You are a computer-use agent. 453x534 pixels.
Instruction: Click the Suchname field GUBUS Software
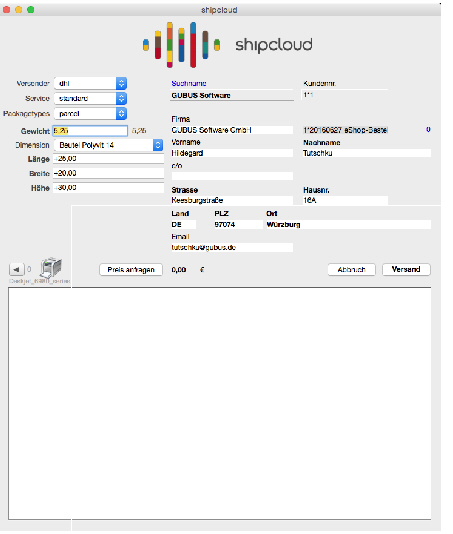pos(232,96)
